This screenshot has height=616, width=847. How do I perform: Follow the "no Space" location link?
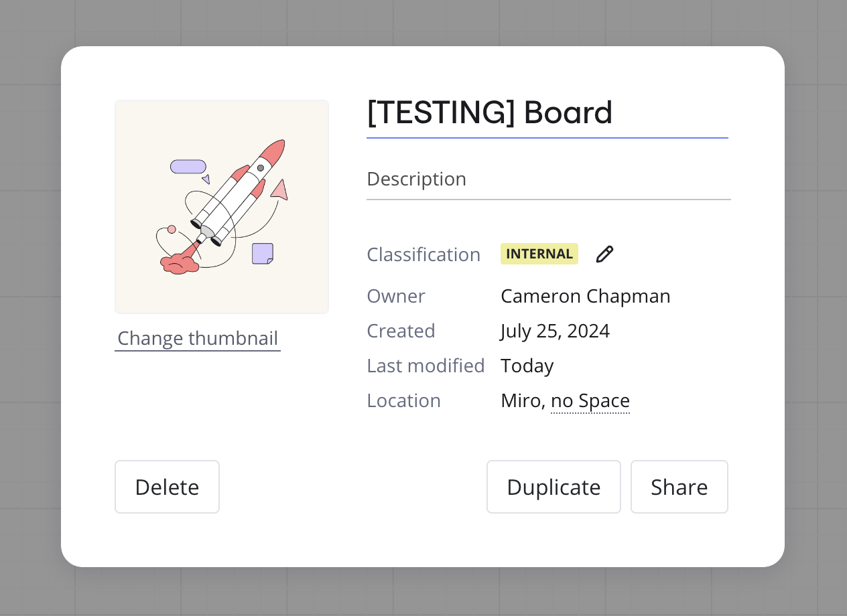[590, 401]
